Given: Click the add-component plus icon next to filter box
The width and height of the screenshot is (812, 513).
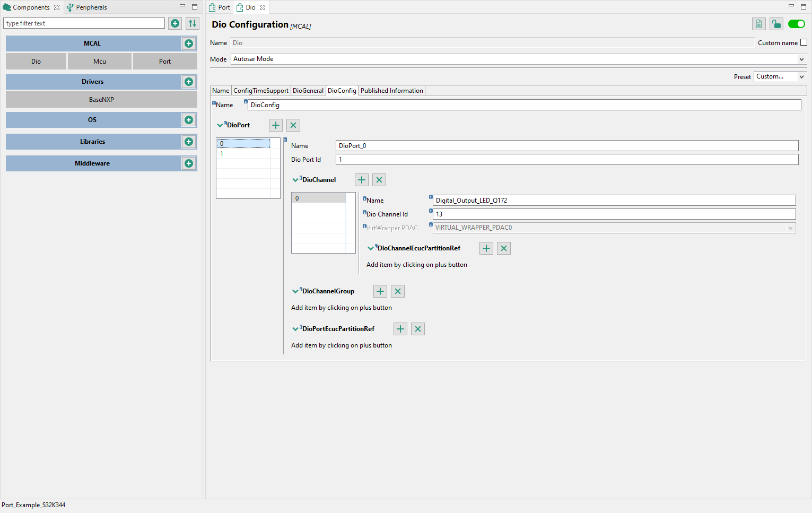Looking at the screenshot, I should [x=174, y=23].
